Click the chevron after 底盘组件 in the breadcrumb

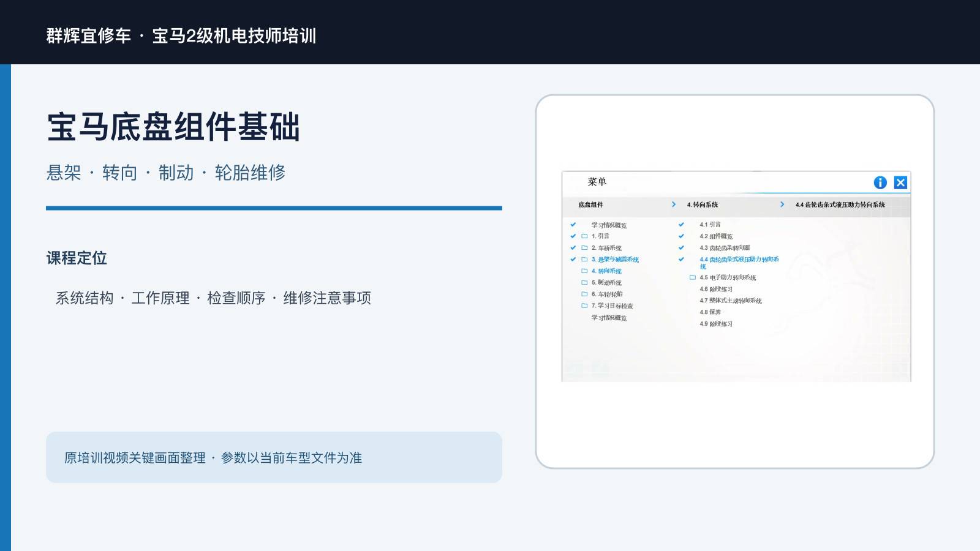[674, 204]
